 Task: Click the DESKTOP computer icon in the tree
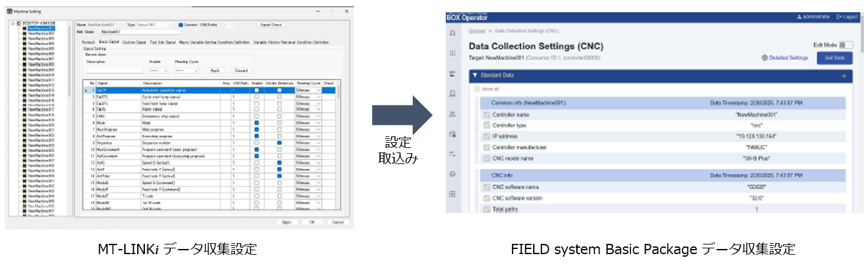tap(19, 24)
